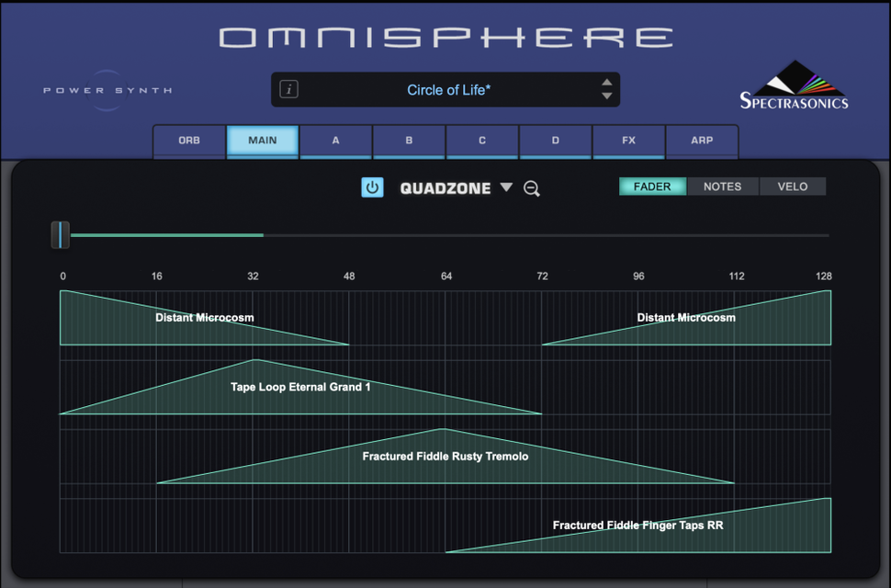
Task: Click the up arrow to load next preset
Action: click(x=606, y=82)
